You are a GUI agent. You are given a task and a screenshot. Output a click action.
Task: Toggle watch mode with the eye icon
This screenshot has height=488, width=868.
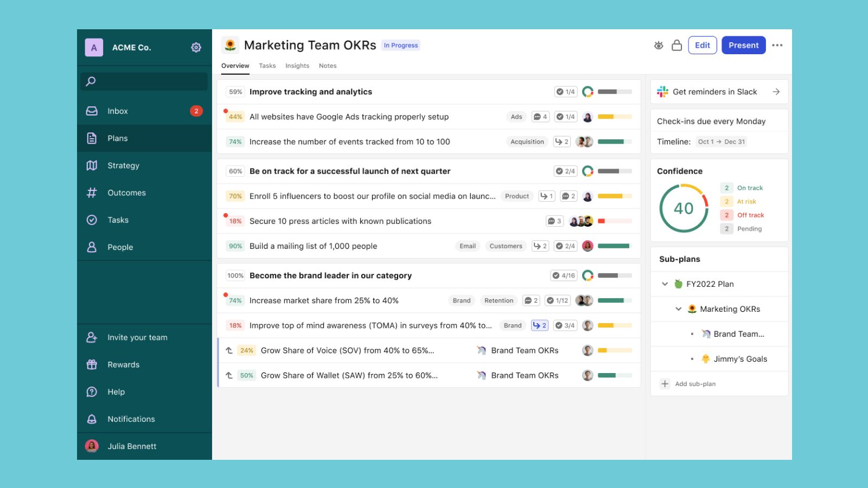(x=658, y=45)
